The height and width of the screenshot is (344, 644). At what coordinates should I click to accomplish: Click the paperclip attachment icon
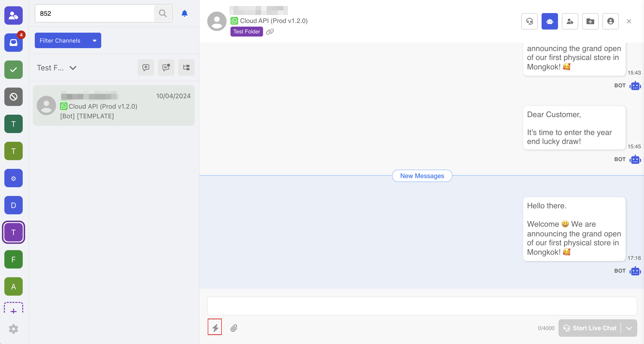tap(234, 328)
